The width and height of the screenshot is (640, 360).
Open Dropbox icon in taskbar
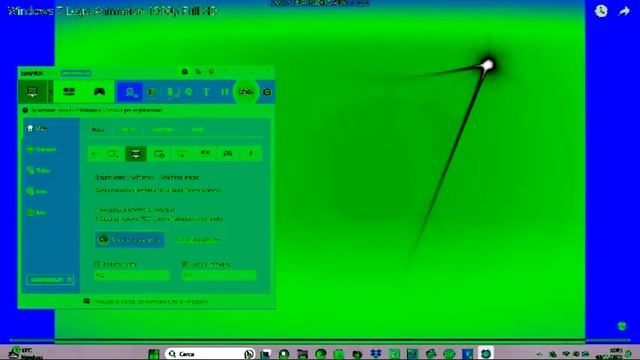[376, 354]
